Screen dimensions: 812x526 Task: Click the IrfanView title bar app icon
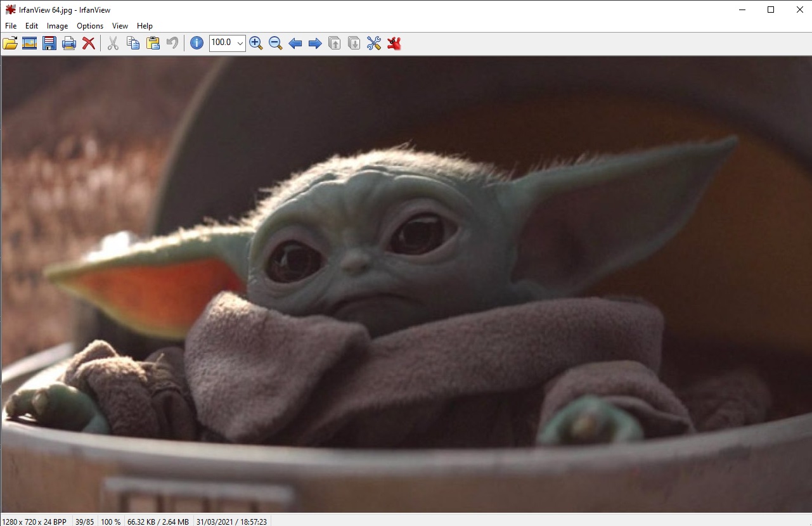(10, 10)
